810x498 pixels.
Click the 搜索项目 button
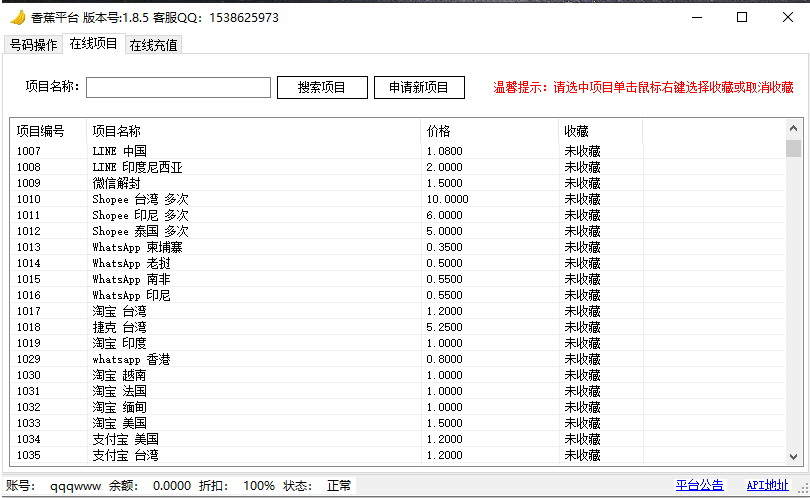(x=322, y=87)
